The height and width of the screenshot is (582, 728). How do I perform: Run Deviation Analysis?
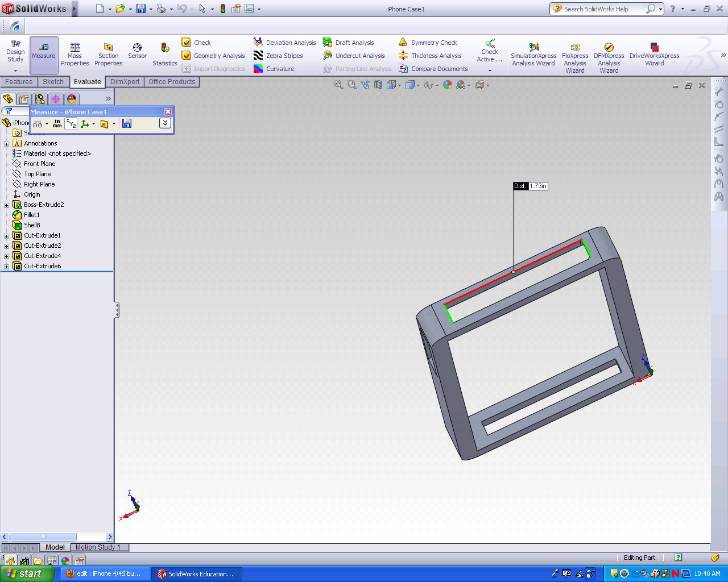[284, 43]
